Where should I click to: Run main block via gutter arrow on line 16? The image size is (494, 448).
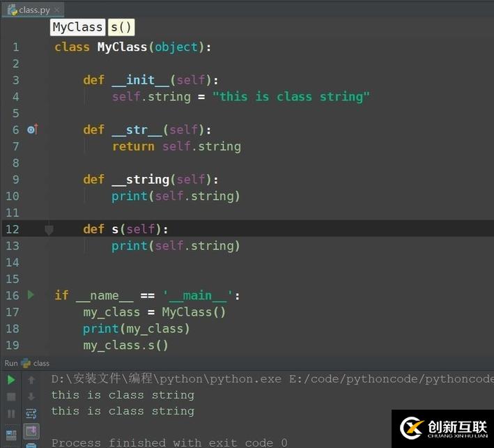(31, 295)
